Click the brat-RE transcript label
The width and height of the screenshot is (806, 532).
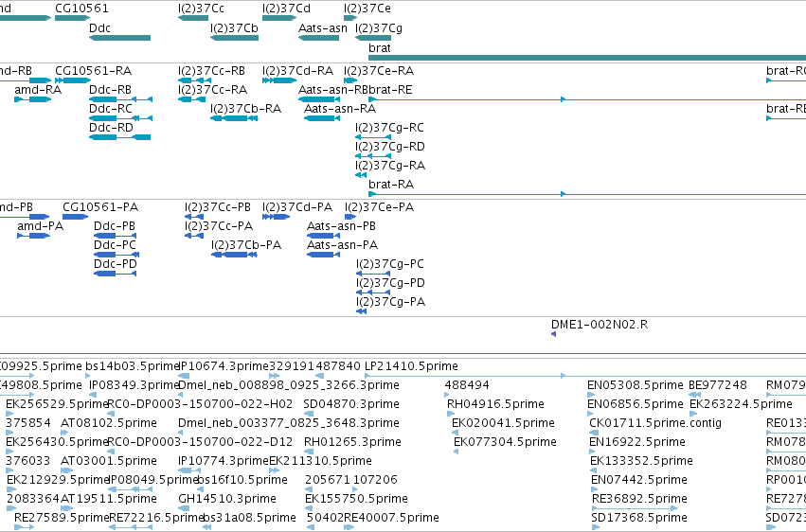(390, 89)
